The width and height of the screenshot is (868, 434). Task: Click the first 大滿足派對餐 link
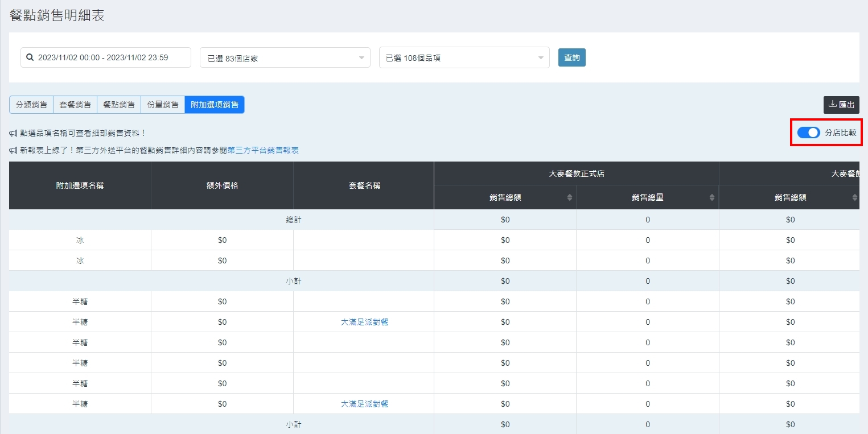(x=364, y=322)
